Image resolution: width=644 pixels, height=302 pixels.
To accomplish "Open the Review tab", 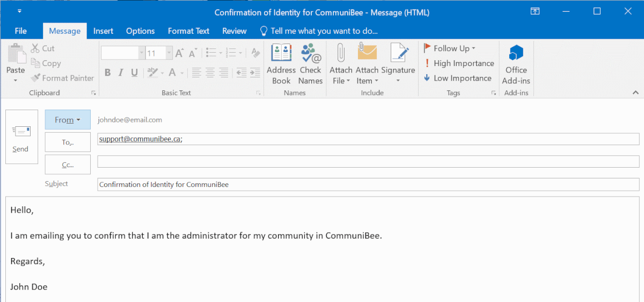I will (x=235, y=31).
